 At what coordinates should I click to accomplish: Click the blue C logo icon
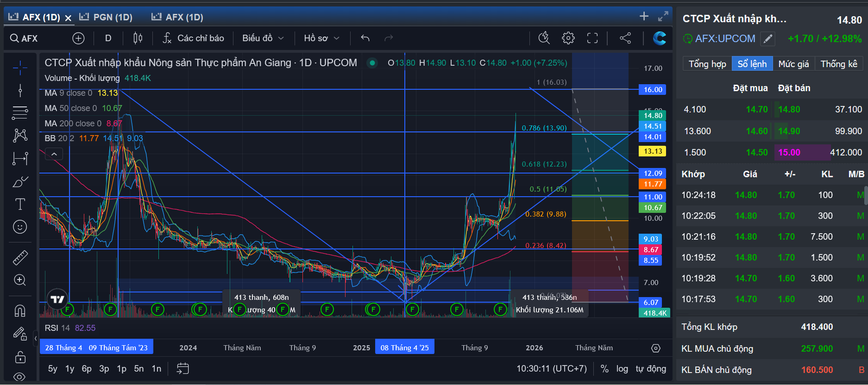660,38
